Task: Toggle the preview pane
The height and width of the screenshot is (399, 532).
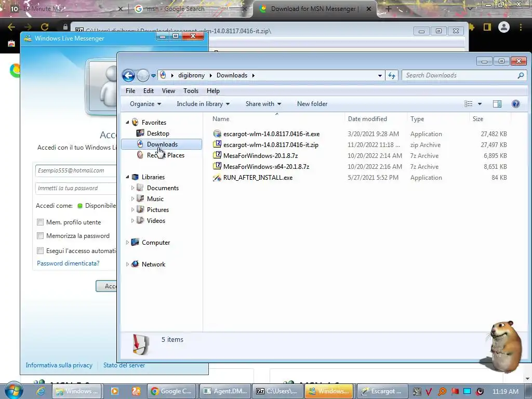Action: coord(497,104)
